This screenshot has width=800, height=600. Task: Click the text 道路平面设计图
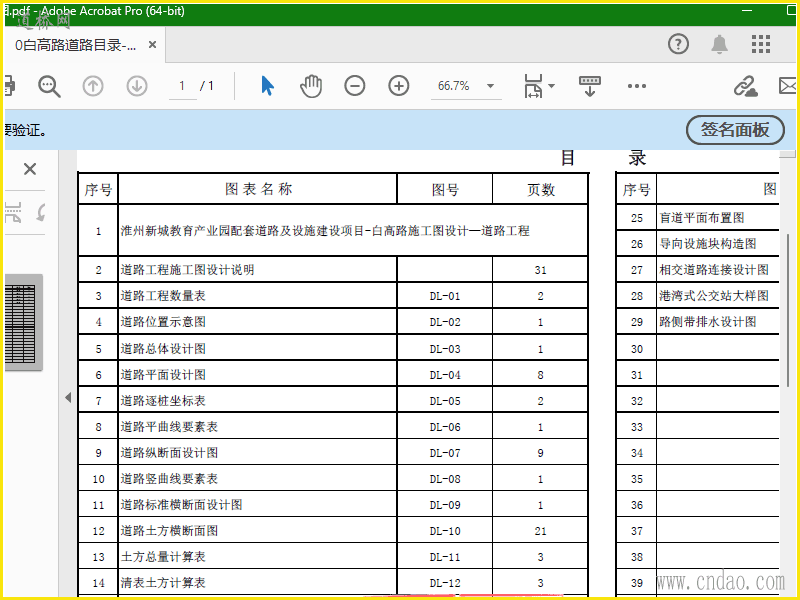coord(163,374)
